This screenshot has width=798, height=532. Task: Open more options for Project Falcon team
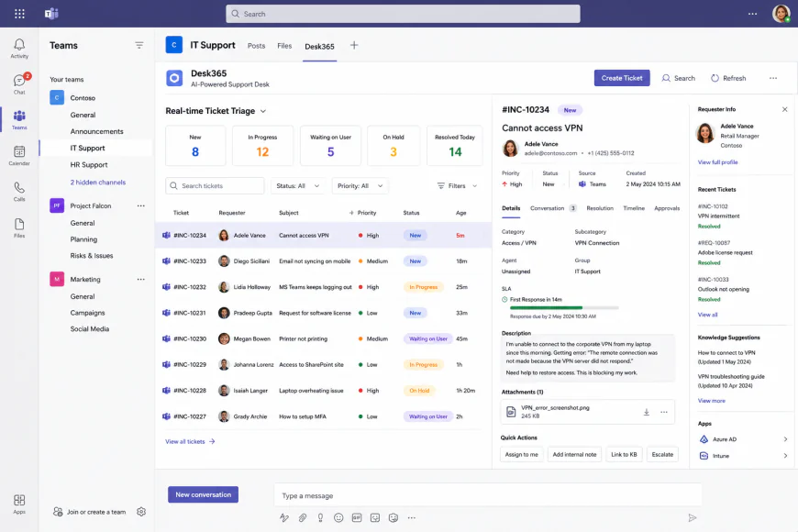click(x=141, y=205)
